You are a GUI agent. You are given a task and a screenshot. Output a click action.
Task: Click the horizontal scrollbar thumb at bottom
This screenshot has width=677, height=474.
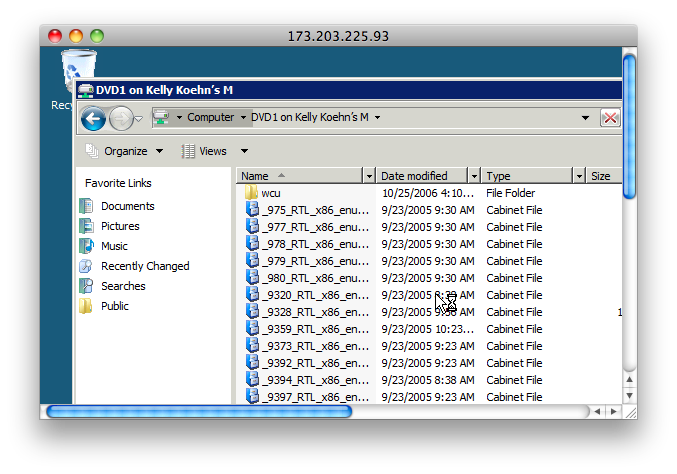(199, 412)
